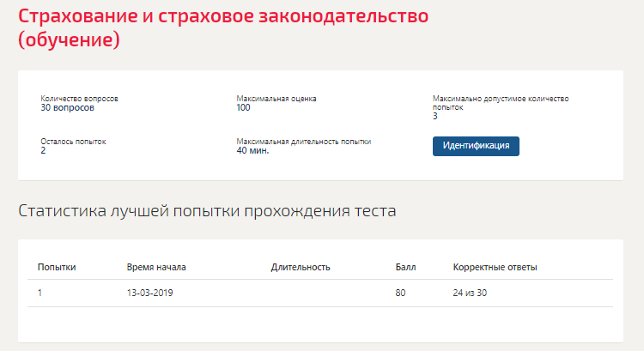Click the Максимальная длительность попытки label

pos(303,142)
